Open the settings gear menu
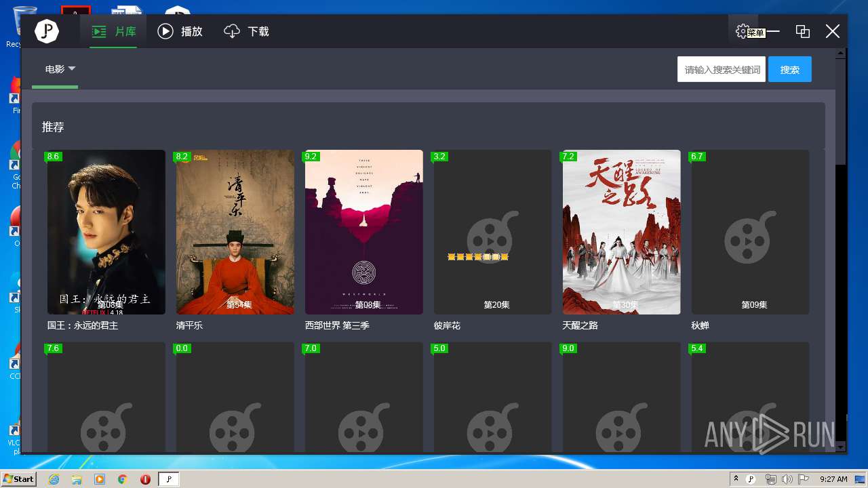Image resolution: width=868 pixels, height=488 pixels. [x=742, y=31]
